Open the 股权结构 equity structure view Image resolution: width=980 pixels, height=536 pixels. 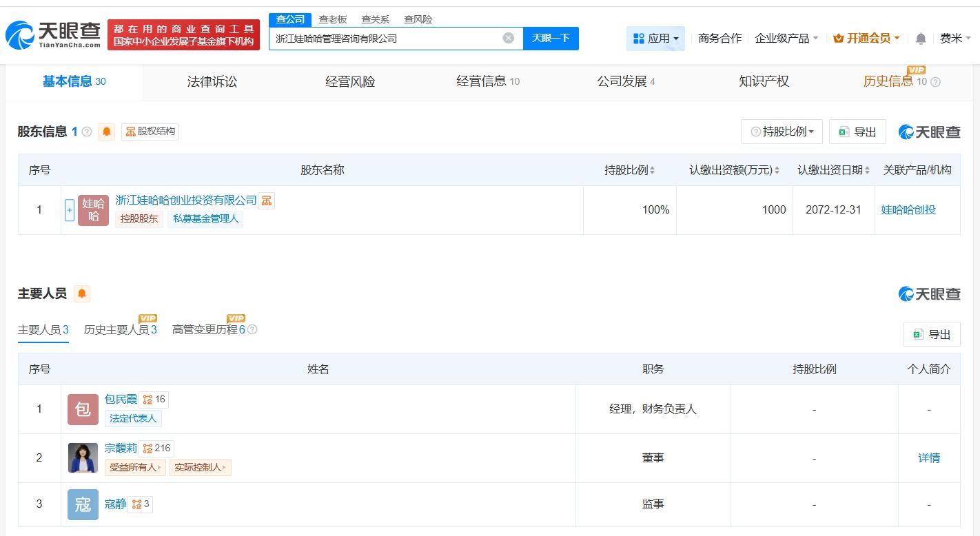click(150, 131)
